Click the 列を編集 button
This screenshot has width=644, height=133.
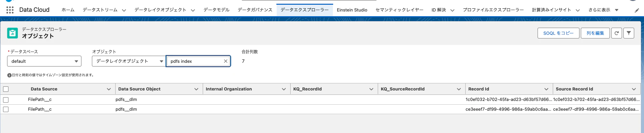[595, 33]
